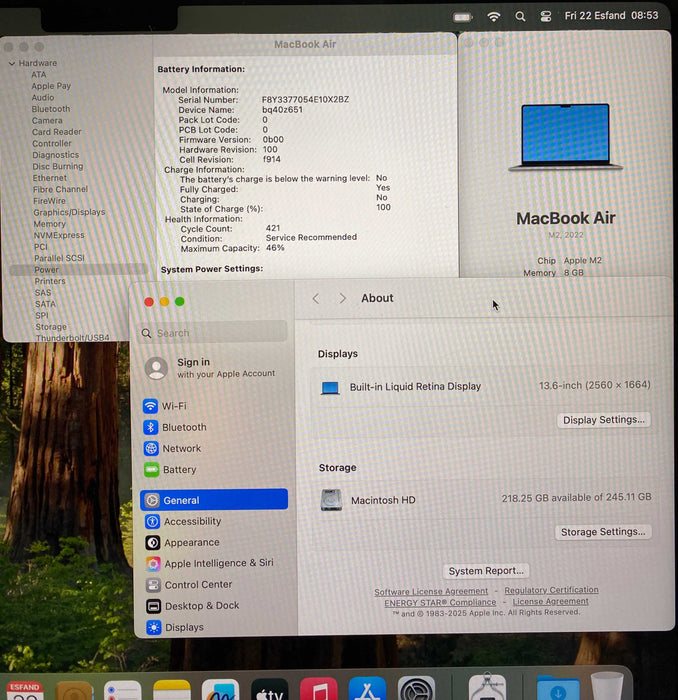Image resolution: width=678 pixels, height=700 pixels.
Task: Open Regulatory Certification link
Action: point(551,590)
